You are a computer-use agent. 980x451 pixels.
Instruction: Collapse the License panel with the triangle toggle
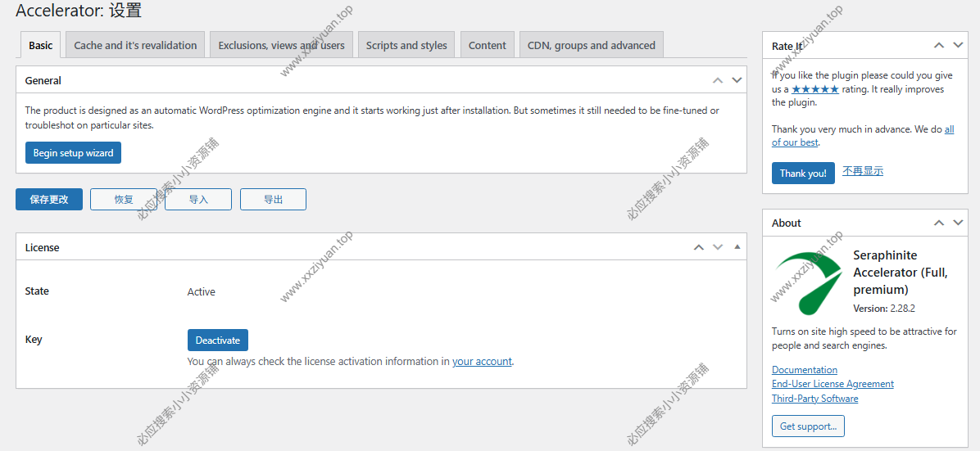(x=737, y=247)
